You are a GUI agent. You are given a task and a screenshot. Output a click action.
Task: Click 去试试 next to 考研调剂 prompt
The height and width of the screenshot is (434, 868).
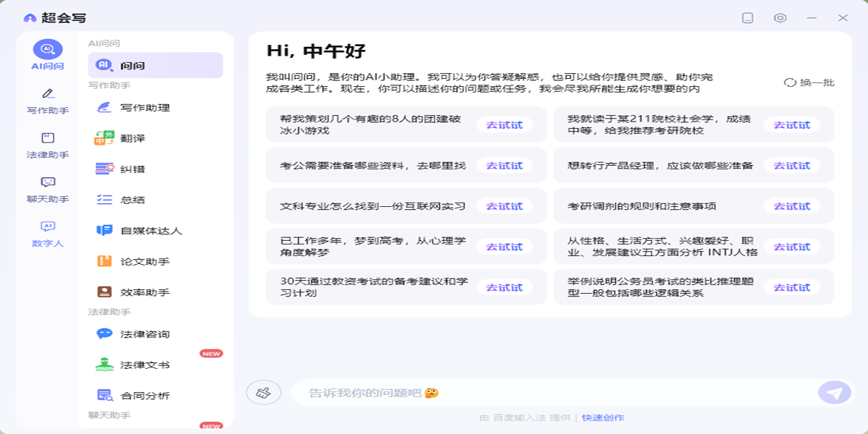pyautogui.click(x=792, y=206)
